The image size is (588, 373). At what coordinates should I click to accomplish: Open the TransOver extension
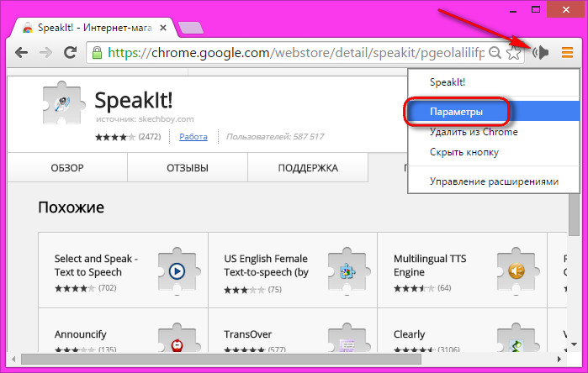click(247, 334)
